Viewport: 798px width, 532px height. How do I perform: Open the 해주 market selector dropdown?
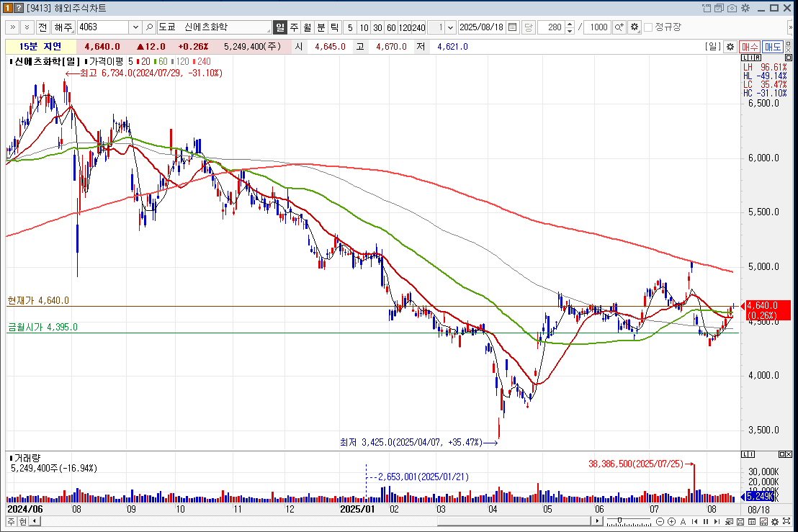point(63,27)
